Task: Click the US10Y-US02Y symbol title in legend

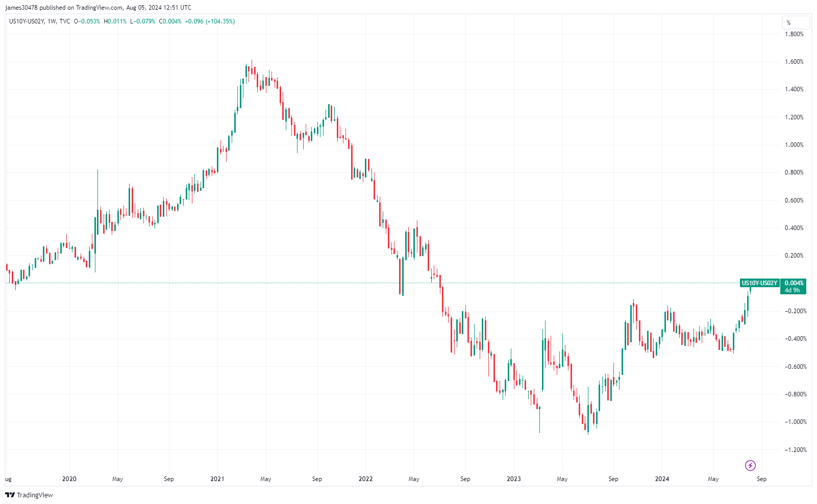Action: click(27, 21)
